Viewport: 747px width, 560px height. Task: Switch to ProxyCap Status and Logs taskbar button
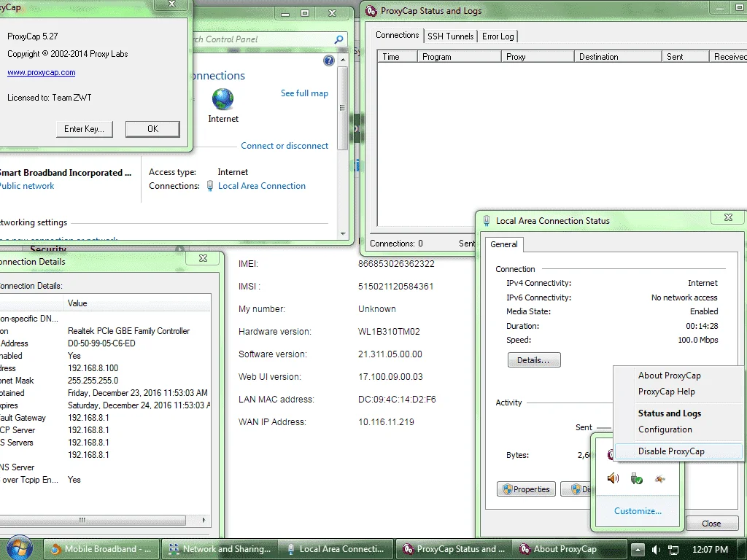(454, 549)
